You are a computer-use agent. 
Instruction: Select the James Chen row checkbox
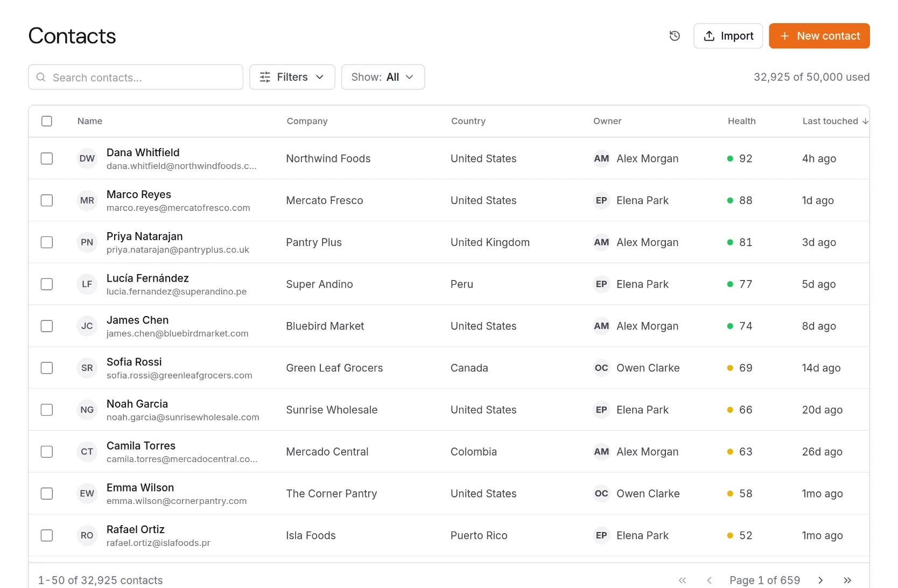click(47, 326)
